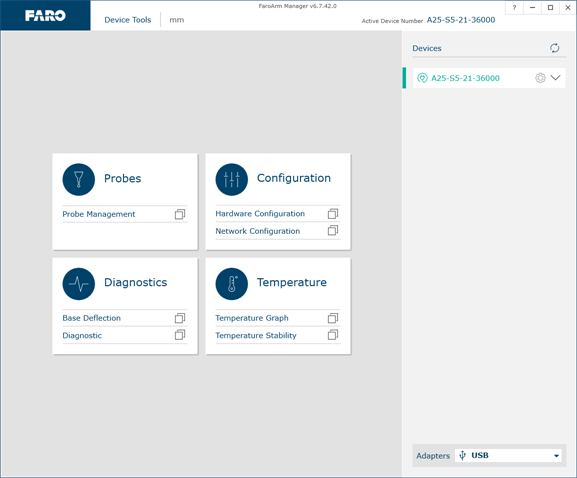Click the Temperature card heading
The width and height of the screenshot is (577, 478).
tap(291, 283)
